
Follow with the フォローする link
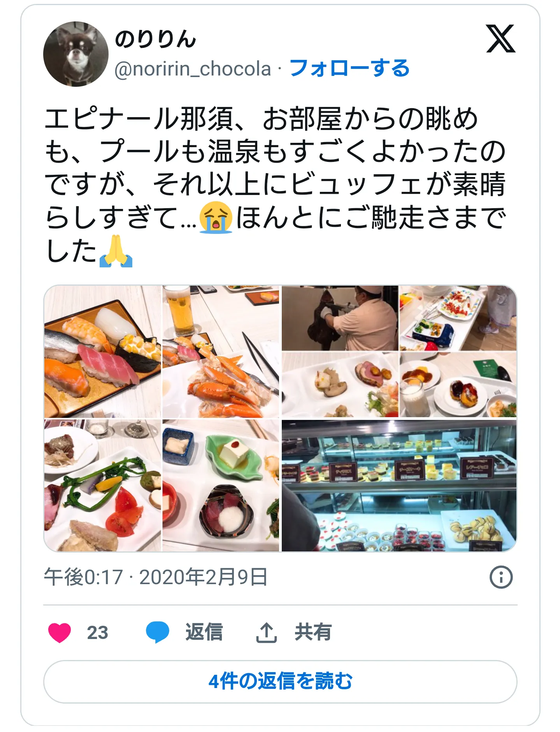tap(349, 68)
